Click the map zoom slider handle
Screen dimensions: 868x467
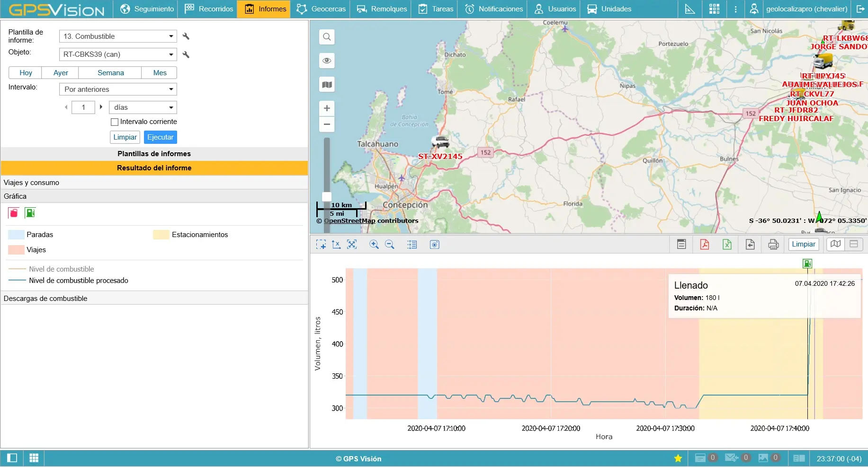(x=327, y=196)
